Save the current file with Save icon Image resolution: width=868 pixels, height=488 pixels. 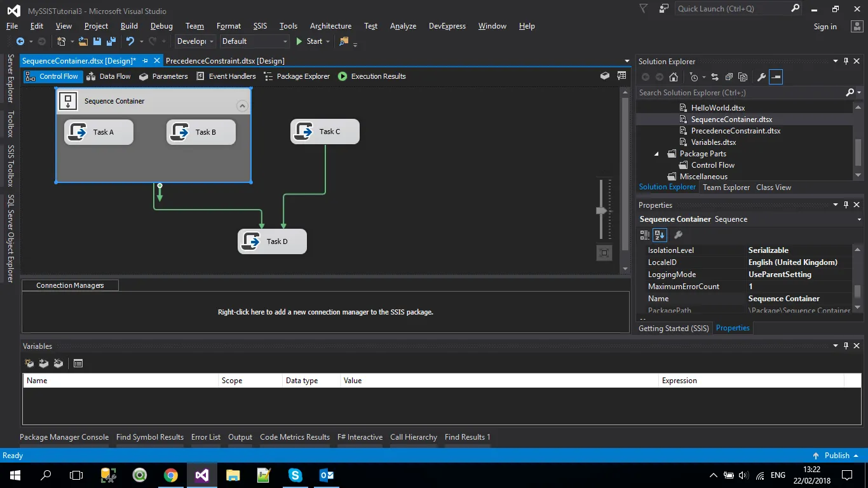tap(97, 41)
